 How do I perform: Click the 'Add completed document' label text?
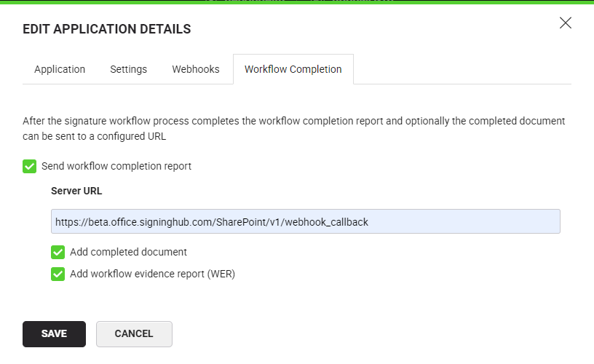(x=128, y=252)
